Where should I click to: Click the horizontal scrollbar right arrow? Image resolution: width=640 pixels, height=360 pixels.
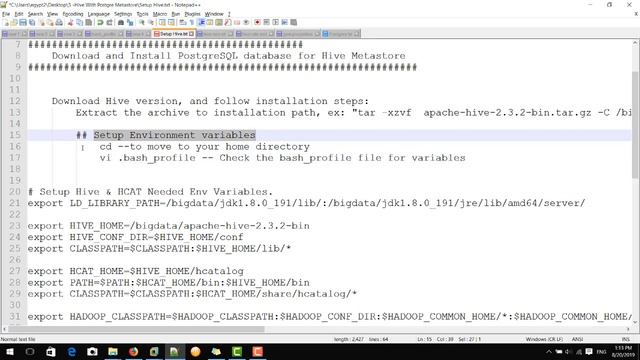click(628, 329)
